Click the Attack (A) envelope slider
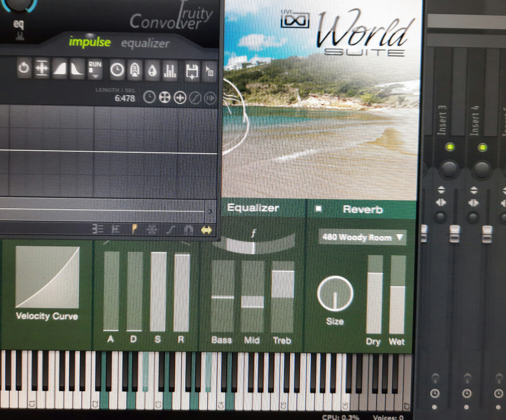The image size is (506, 420). [x=111, y=291]
